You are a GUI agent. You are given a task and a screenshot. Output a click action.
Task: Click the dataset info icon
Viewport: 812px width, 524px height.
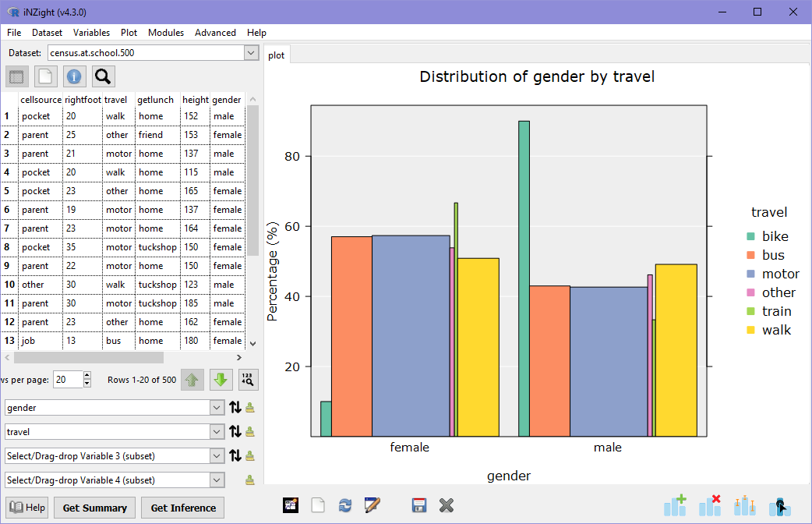pyautogui.click(x=74, y=76)
